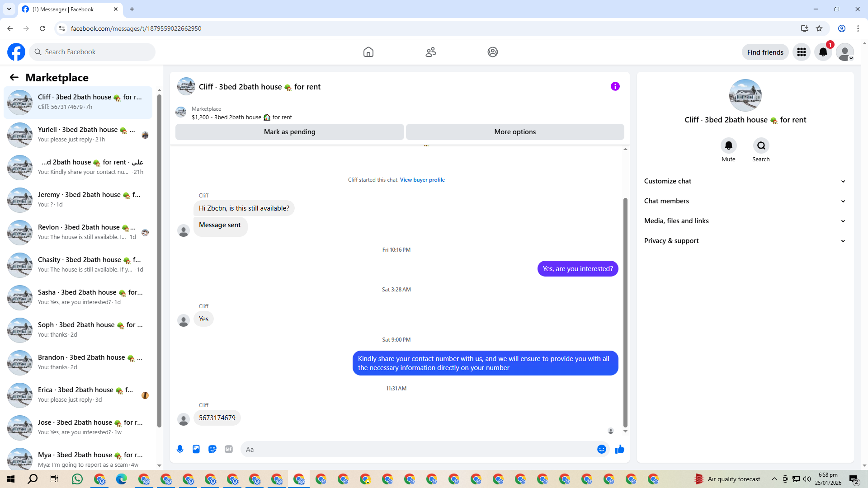
Task: Open the browser tab list dropdown
Action: point(9,9)
